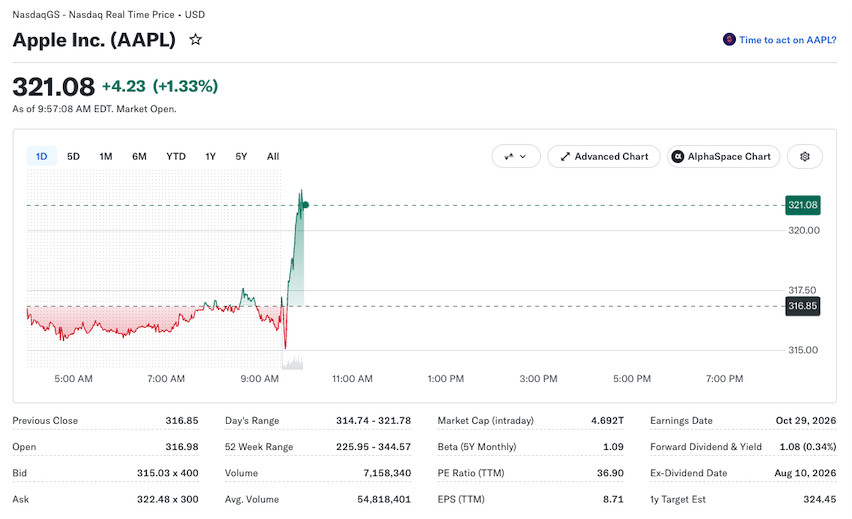Select 1Y chart range
Screen dimensions: 852x519
[210, 157]
